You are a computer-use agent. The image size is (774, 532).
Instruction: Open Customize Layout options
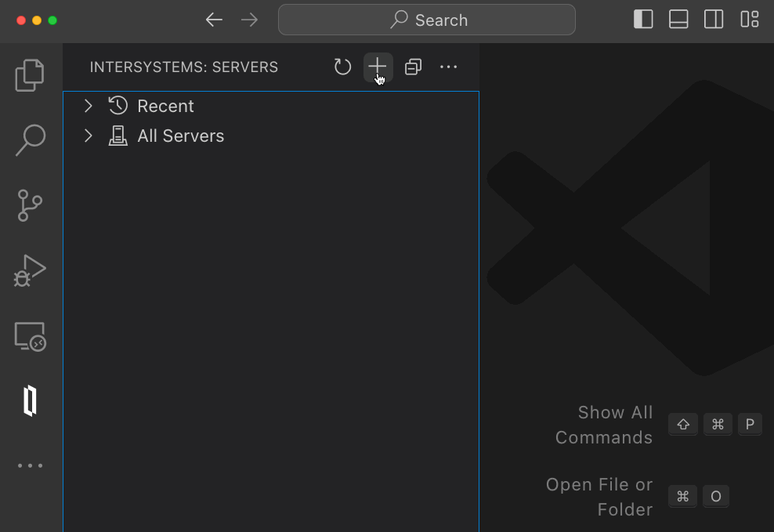749,20
